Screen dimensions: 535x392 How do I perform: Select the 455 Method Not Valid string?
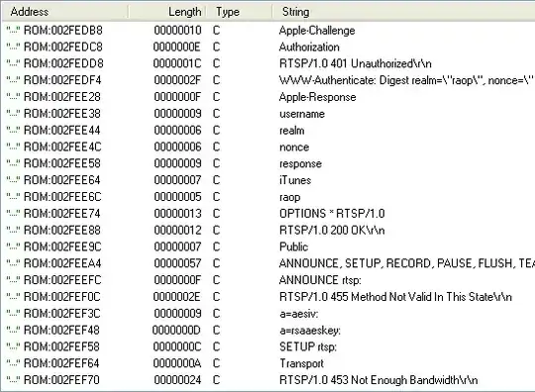(395, 297)
